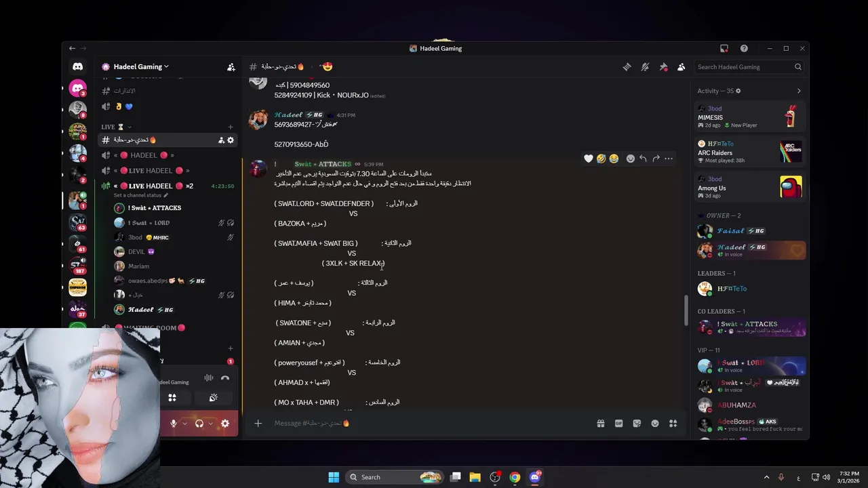Open Discord Help icon in title bar

744,48
